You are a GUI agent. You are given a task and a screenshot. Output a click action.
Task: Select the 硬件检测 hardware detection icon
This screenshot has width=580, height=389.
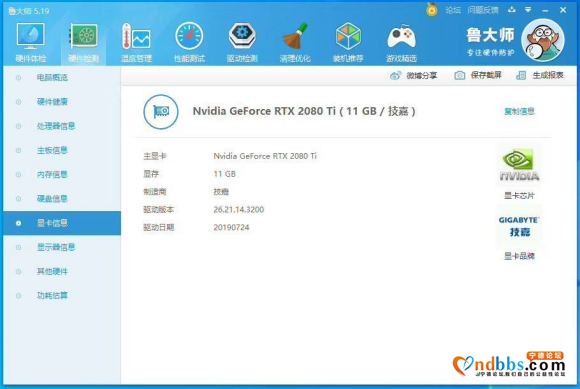[84, 43]
